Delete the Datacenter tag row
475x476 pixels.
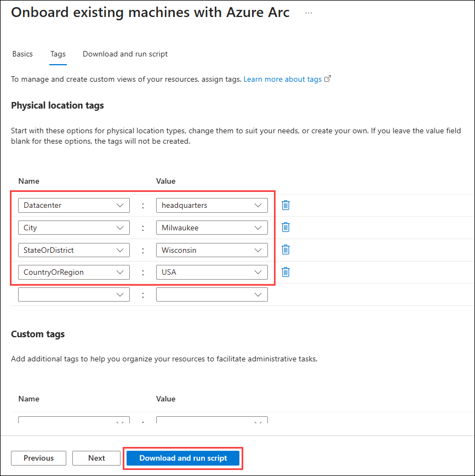click(285, 205)
